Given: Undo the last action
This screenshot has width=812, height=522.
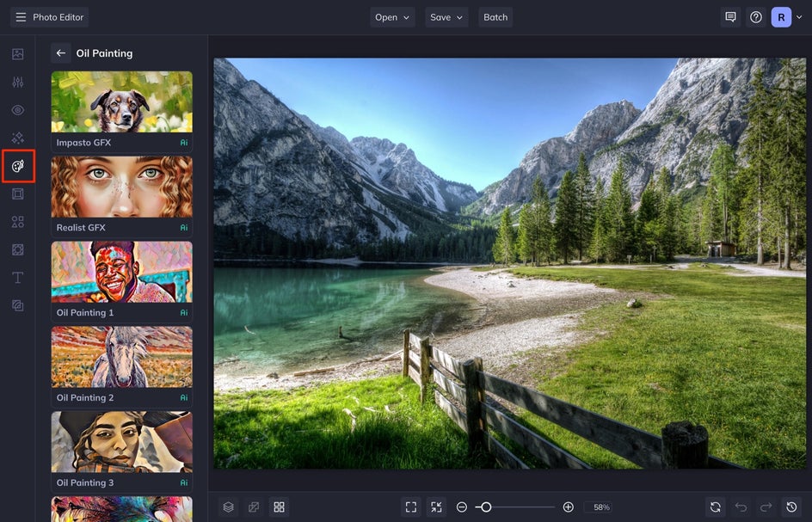Looking at the screenshot, I should [x=741, y=507].
